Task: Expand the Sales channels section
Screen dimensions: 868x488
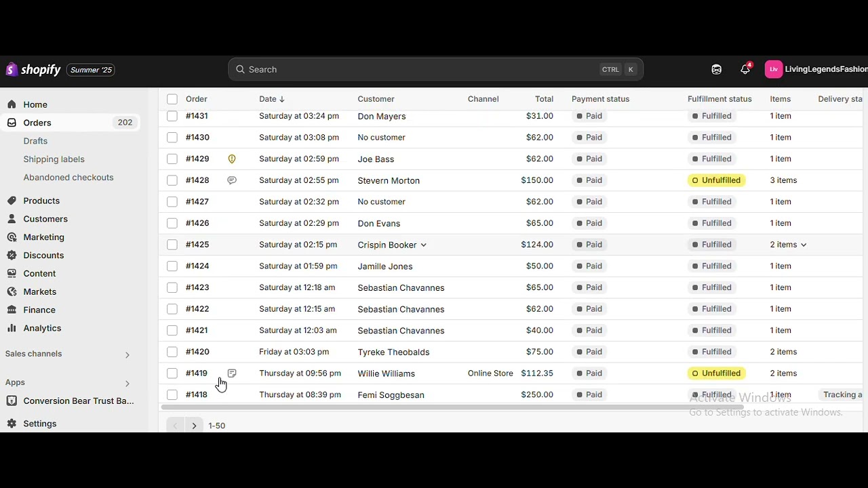Action: tap(127, 354)
